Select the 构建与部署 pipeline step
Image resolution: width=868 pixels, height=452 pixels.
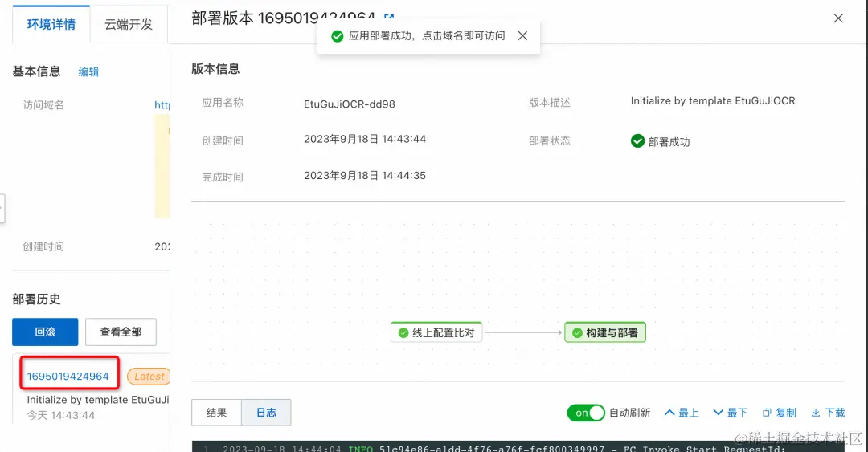click(x=605, y=332)
